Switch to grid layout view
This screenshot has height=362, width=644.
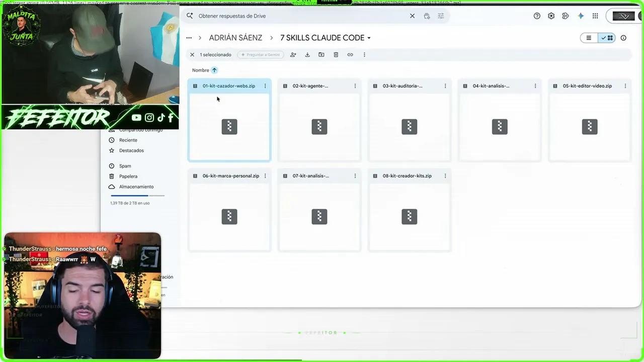coord(607,38)
